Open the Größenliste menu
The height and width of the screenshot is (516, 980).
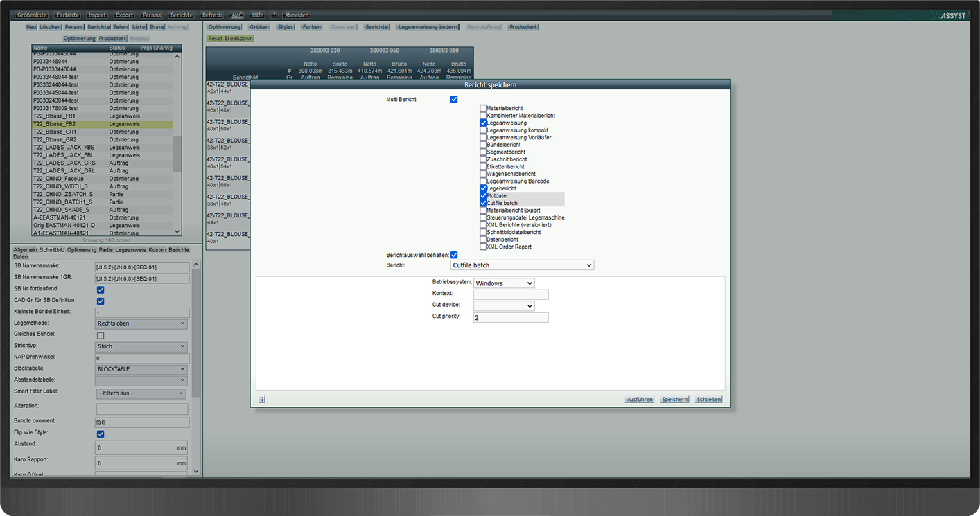[x=32, y=15]
